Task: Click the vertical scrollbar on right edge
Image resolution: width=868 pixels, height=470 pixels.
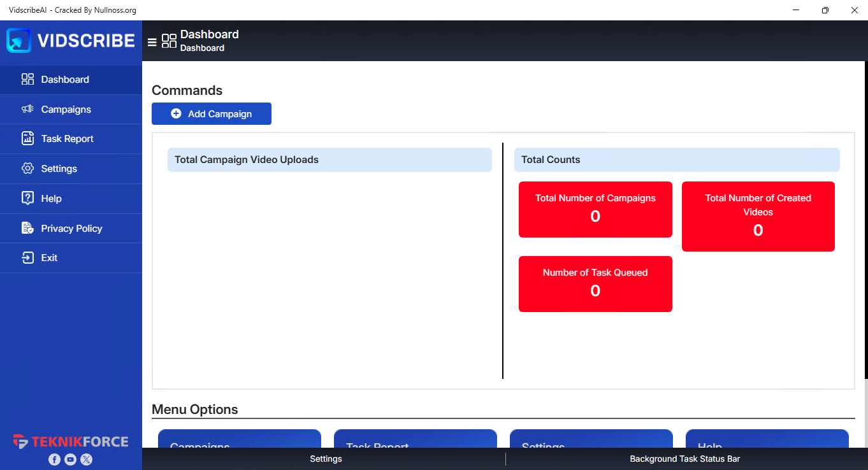Action: 865,220
